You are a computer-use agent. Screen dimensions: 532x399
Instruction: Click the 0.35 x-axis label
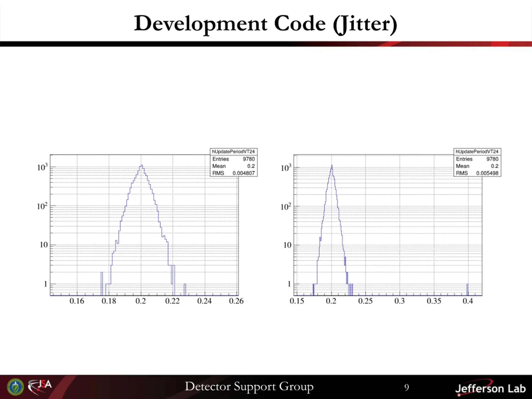[x=434, y=301]
